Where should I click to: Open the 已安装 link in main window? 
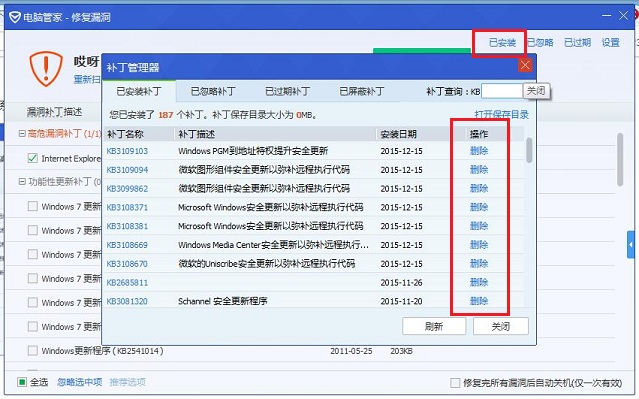(502, 42)
